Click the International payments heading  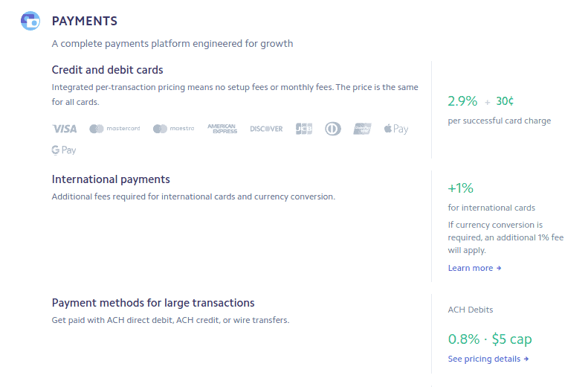(111, 179)
